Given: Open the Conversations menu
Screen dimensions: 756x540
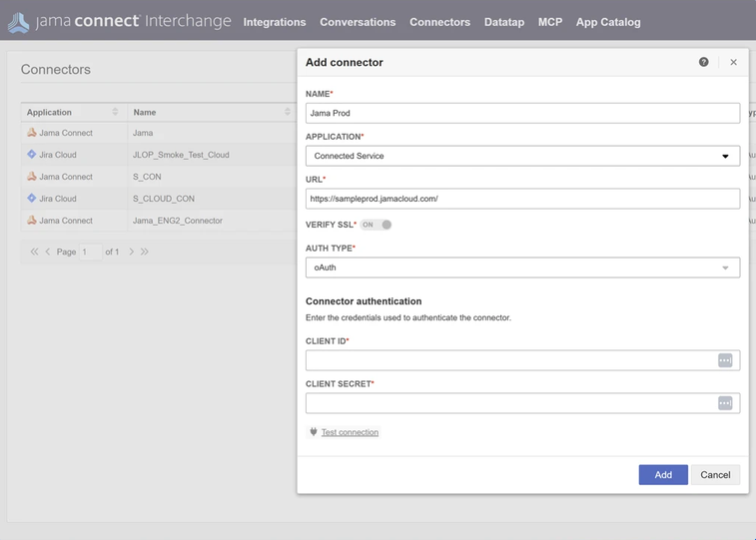Looking at the screenshot, I should [358, 22].
